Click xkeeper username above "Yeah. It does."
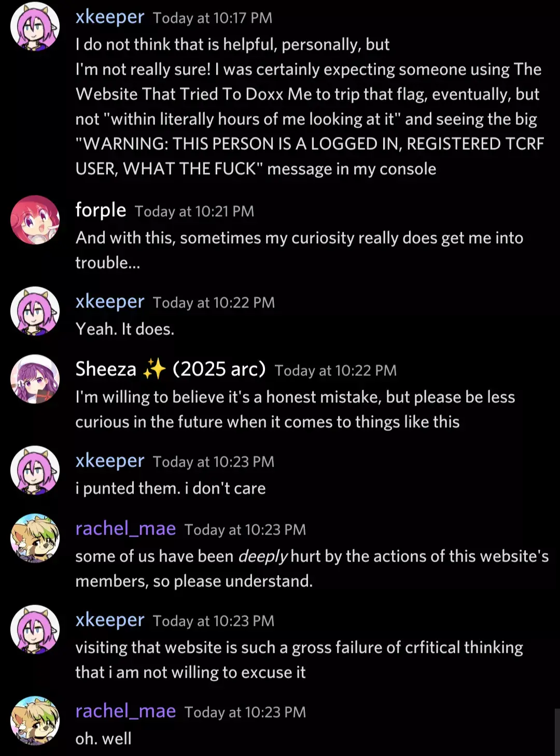 point(109,301)
